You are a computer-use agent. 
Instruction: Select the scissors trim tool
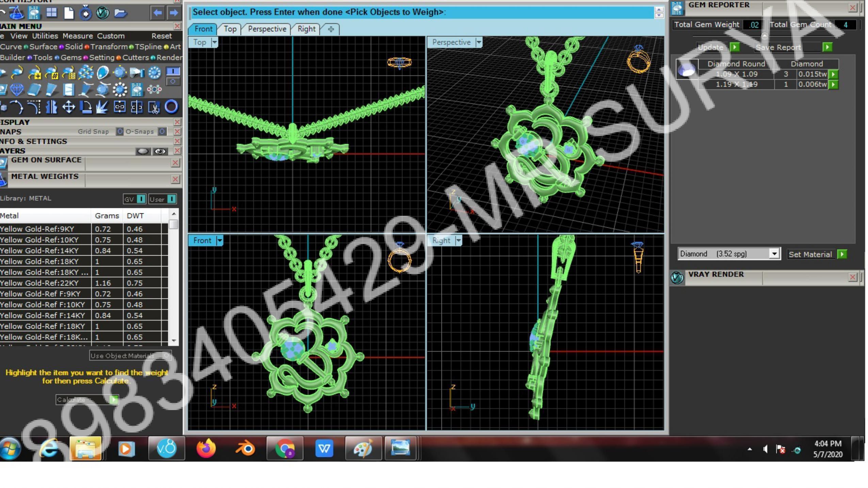point(154,108)
